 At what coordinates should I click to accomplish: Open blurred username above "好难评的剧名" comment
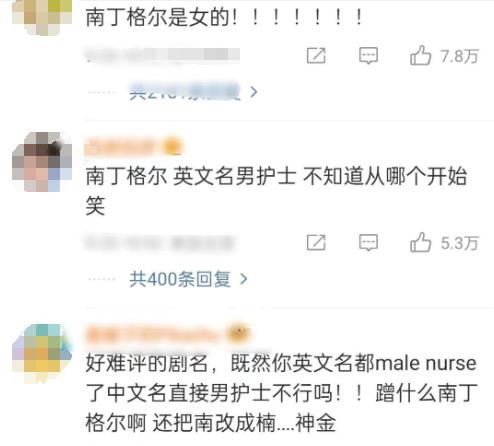[156, 334]
